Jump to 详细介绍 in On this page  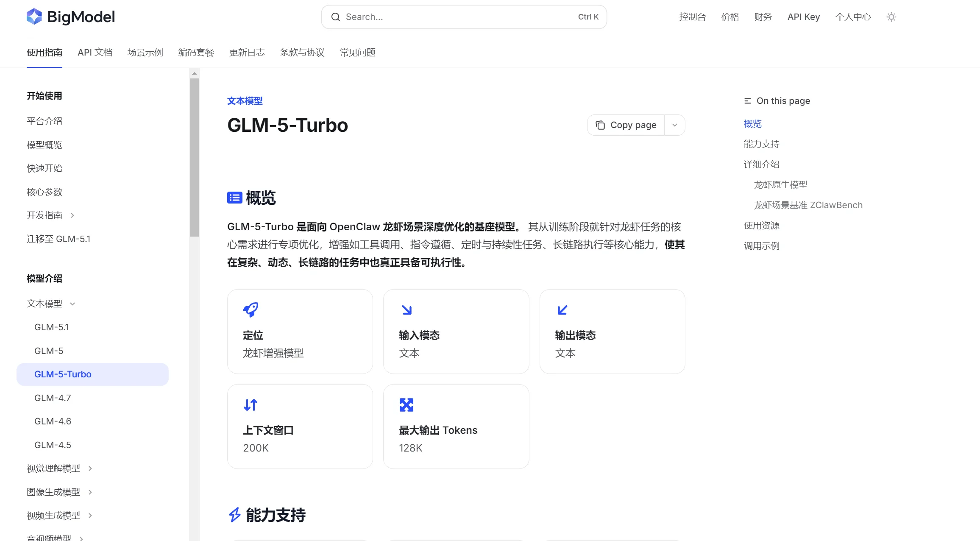click(762, 165)
